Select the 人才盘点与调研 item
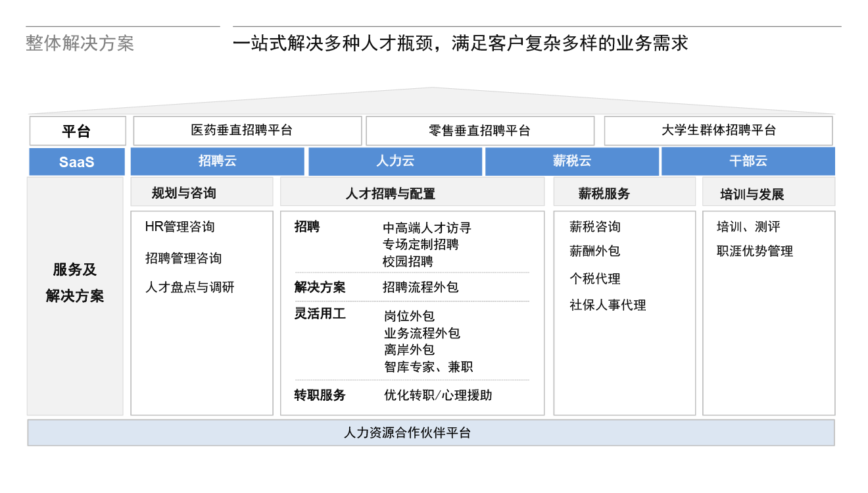The width and height of the screenshot is (868, 493). (x=189, y=288)
